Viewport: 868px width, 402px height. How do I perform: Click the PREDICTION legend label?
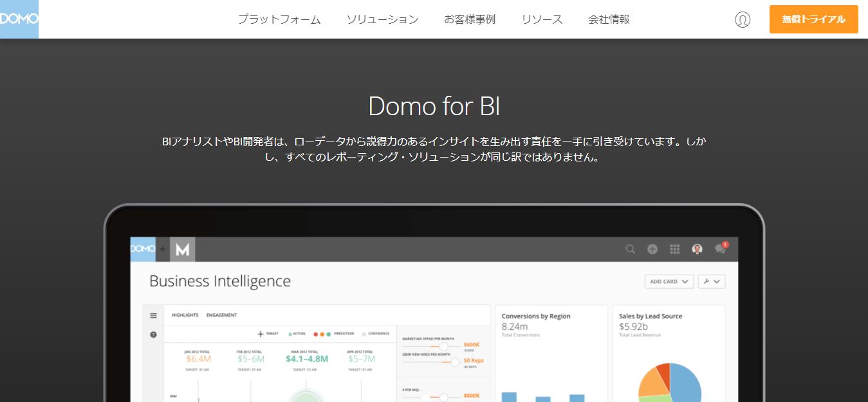(344, 334)
